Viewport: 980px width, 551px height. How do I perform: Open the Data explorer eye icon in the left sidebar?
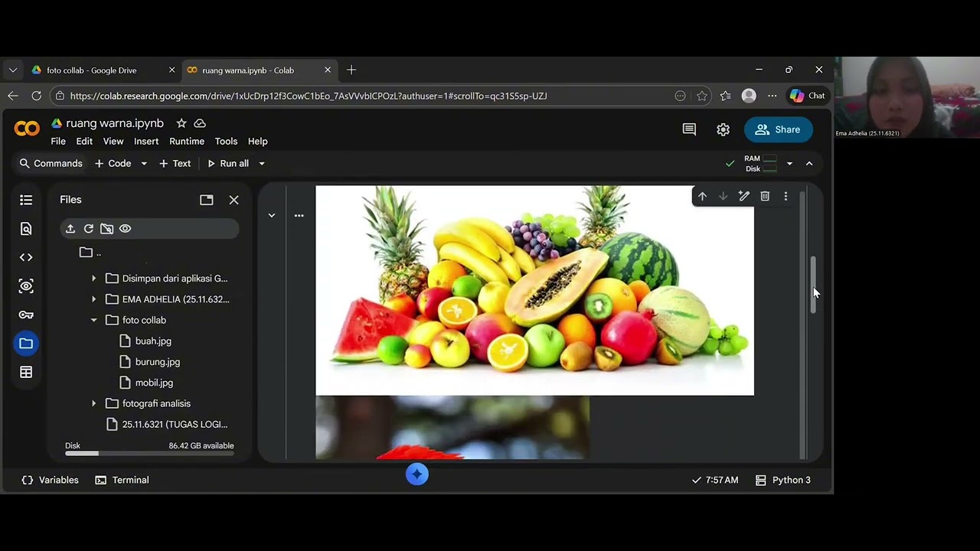[26, 286]
